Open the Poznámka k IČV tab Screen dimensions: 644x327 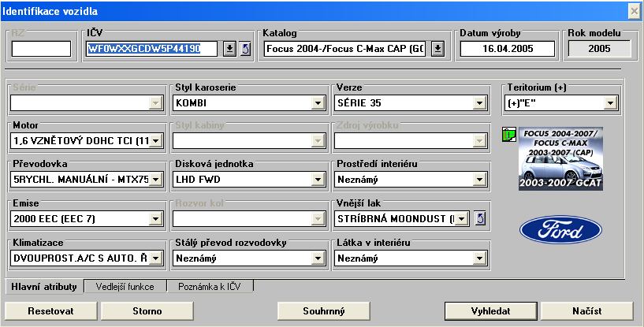(x=209, y=286)
